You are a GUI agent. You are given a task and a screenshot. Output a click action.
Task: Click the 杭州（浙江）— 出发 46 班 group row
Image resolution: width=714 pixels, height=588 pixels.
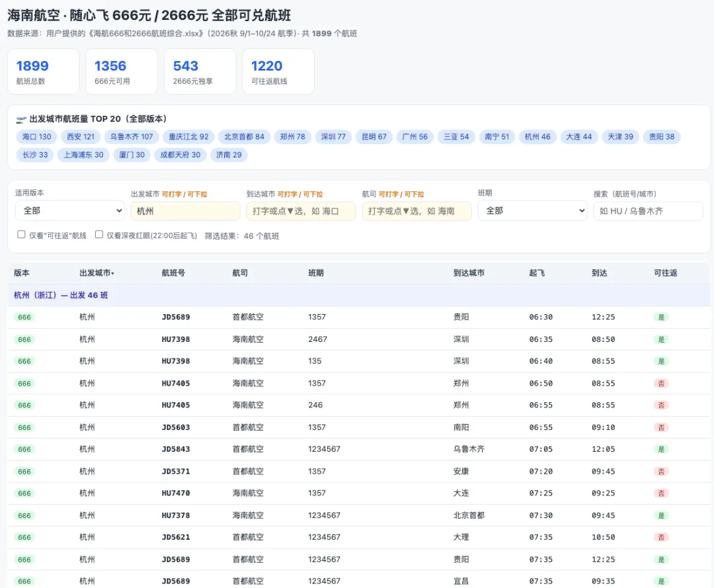358,295
